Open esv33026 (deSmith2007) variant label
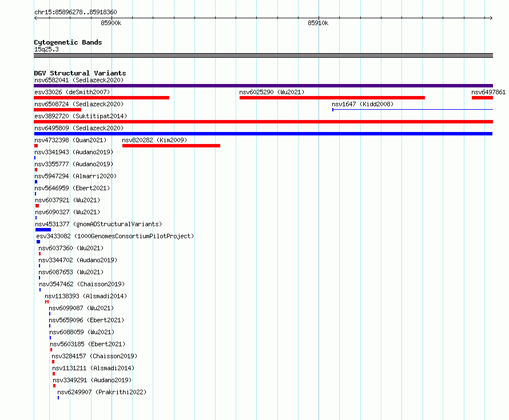 tap(72, 92)
